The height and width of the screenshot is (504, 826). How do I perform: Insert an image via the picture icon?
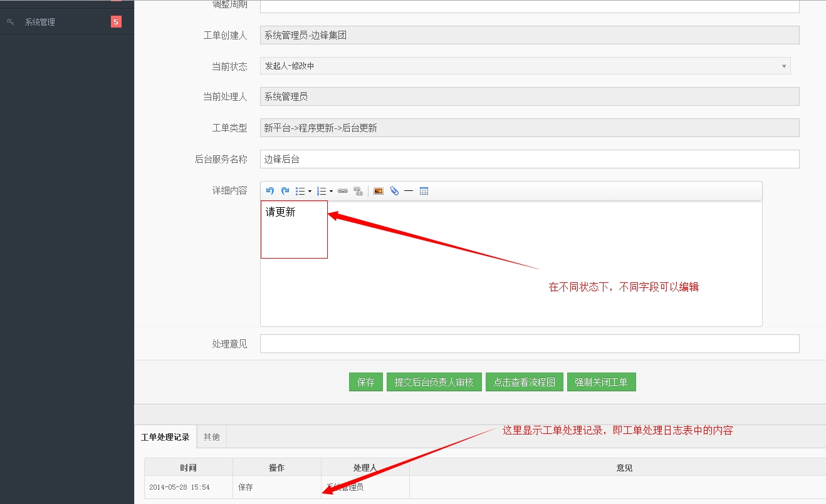click(x=379, y=191)
